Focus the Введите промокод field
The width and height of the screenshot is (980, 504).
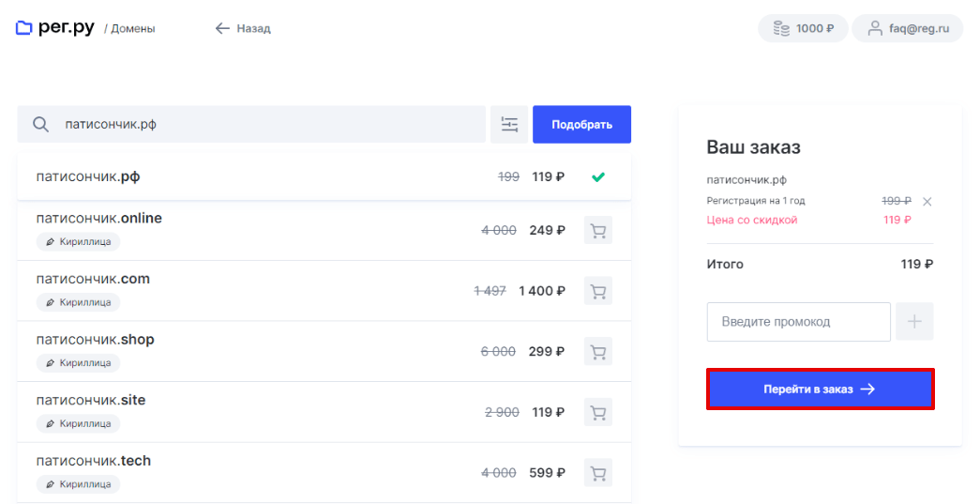click(798, 322)
